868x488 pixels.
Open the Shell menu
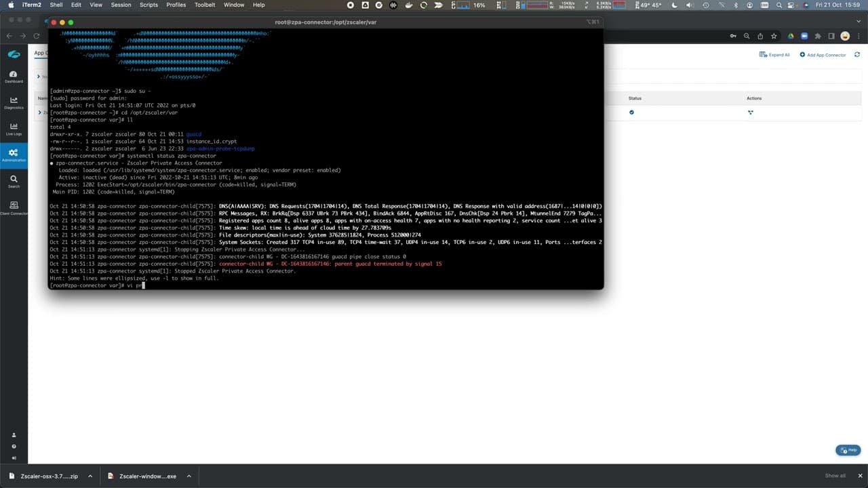[x=56, y=5]
